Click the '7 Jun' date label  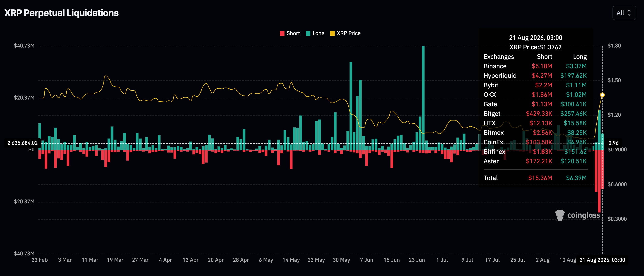point(367,260)
